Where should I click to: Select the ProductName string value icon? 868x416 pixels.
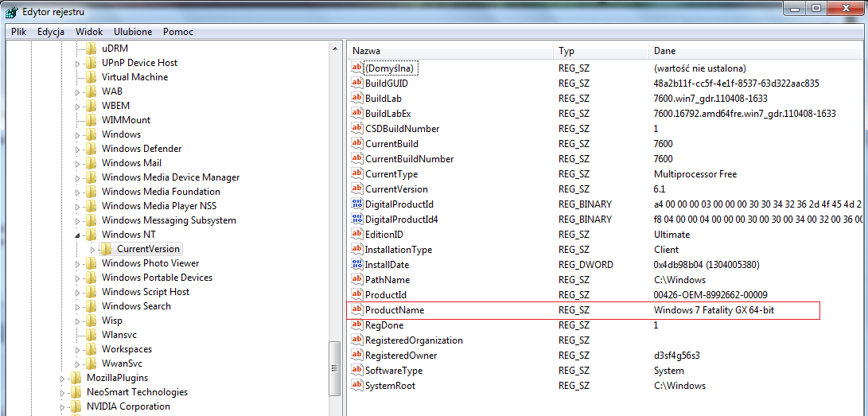coord(357,310)
